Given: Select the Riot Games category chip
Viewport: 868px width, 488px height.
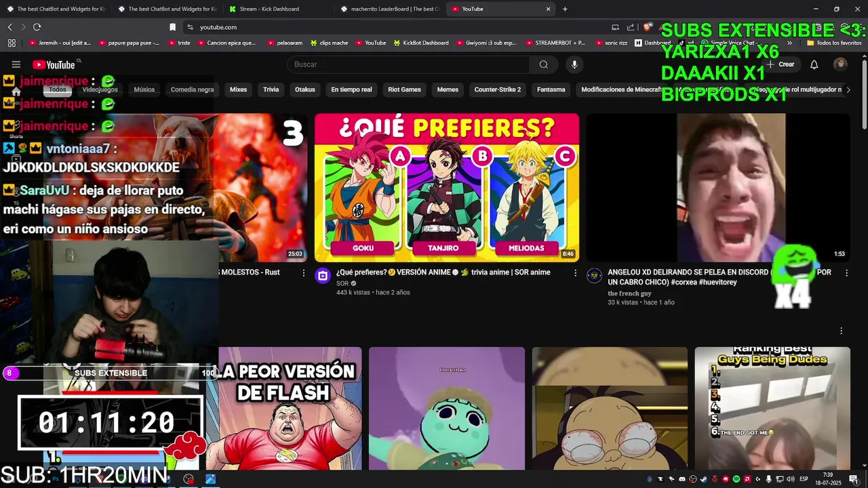Looking at the screenshot, I should tap(404, 89).
